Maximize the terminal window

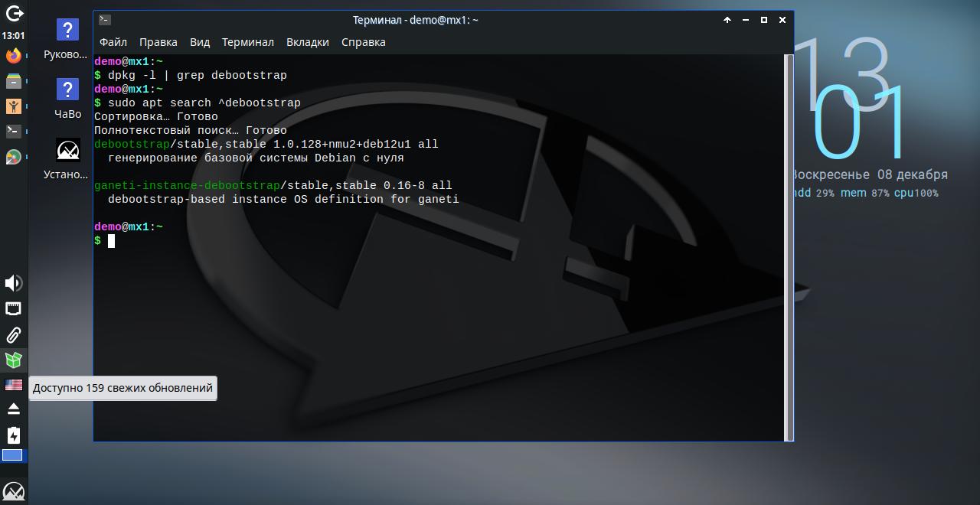764,20
